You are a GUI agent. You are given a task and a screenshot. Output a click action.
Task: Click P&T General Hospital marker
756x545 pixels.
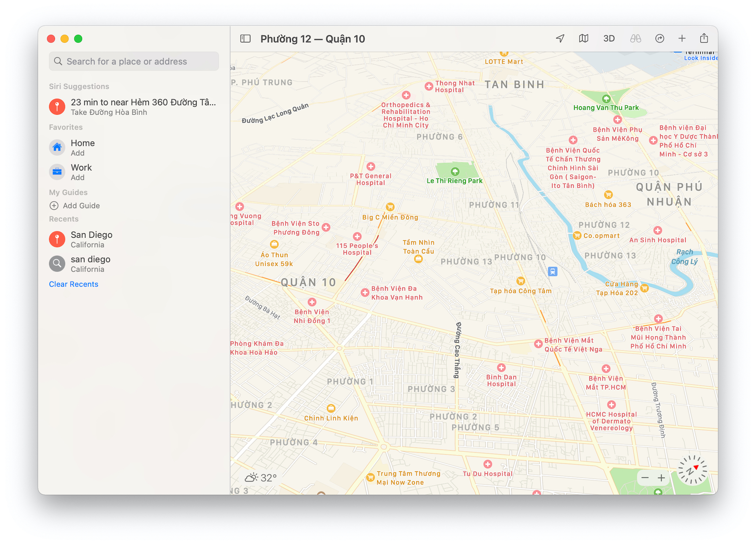[x=371, y=166]
